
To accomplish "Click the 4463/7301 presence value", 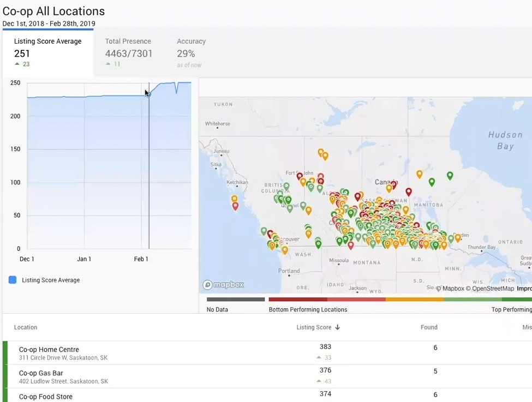I will pyautogui.click(x=129, y=53).
